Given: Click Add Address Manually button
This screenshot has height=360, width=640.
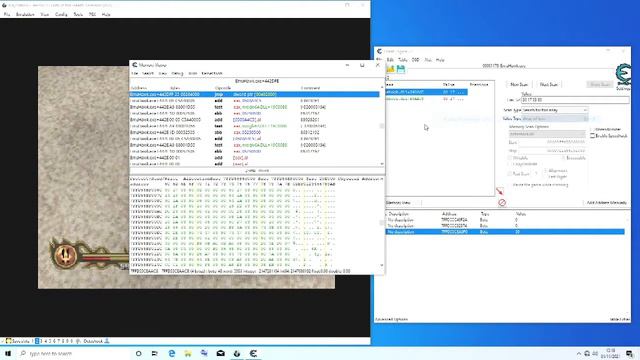Looking at the screenshot, I should tap(607, 202).
